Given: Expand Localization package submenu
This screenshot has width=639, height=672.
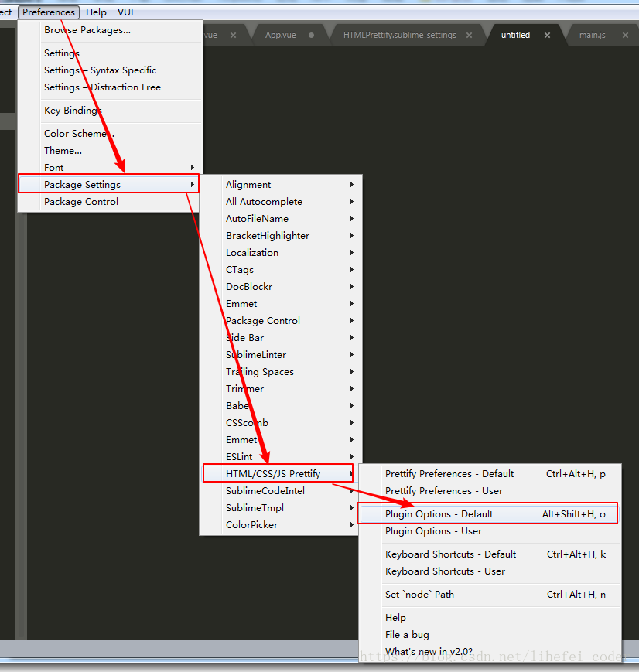Looking at the screenshot, I should point(281,253).
